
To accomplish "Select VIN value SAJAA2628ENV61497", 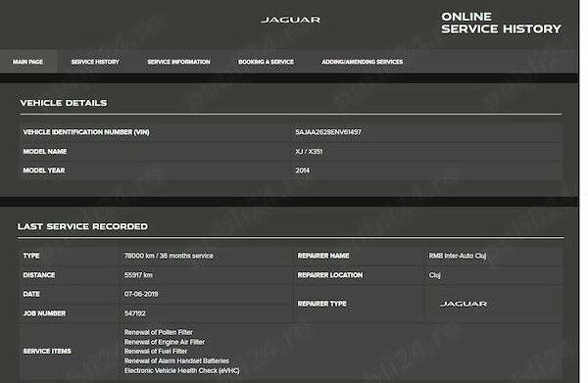I will [328, 132].
